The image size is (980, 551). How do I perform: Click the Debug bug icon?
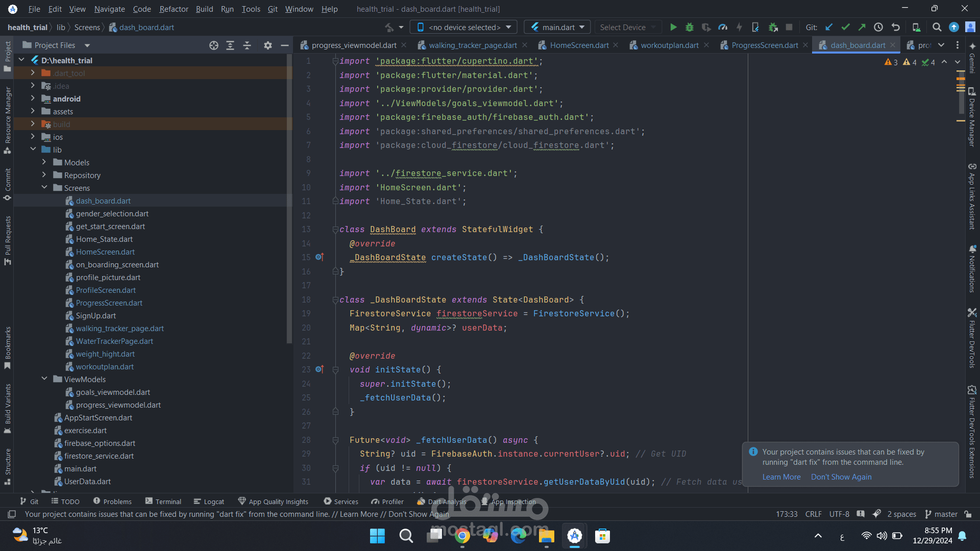(690, 27)
